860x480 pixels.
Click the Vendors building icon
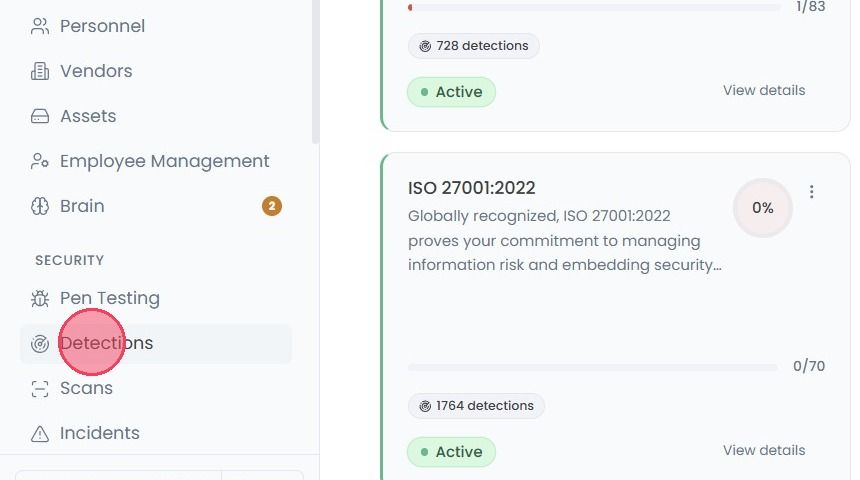pyautogui.click(x=40, y=71)
